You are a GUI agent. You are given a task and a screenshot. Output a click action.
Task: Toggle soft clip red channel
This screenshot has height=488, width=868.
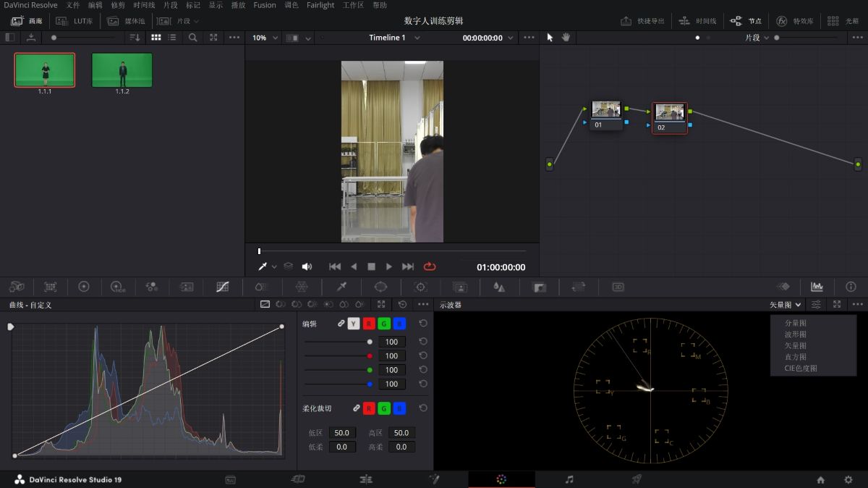click(x=370, y=408)
